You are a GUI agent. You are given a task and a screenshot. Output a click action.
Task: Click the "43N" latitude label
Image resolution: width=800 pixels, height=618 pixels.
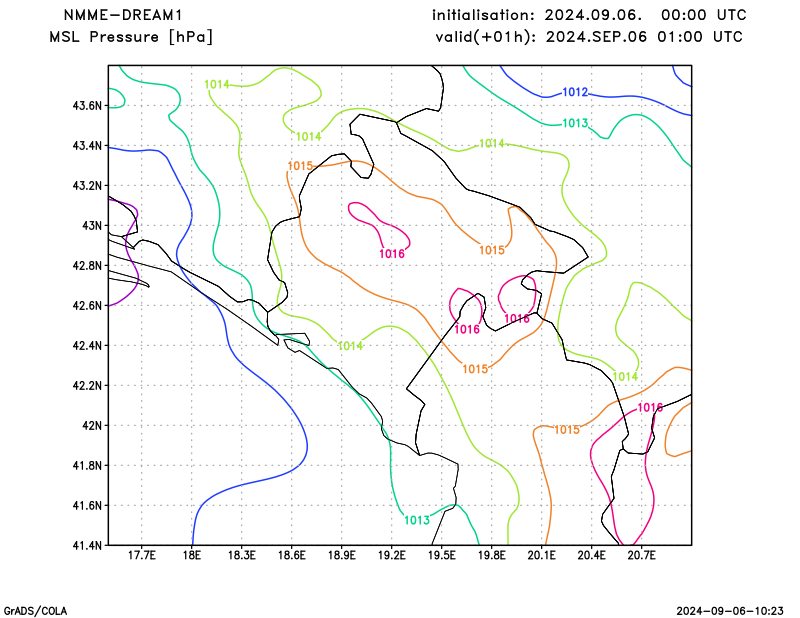pos(92,226)
